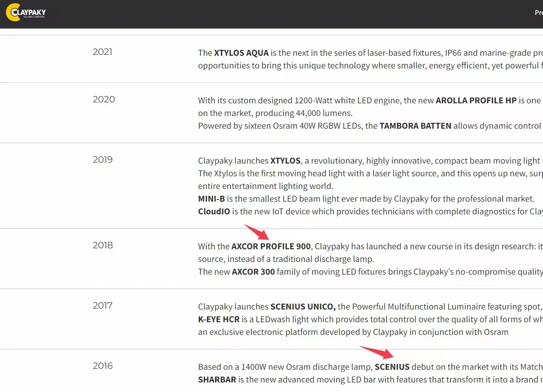Click the AXCOR PROFILE 900 text

pos(271,247)
